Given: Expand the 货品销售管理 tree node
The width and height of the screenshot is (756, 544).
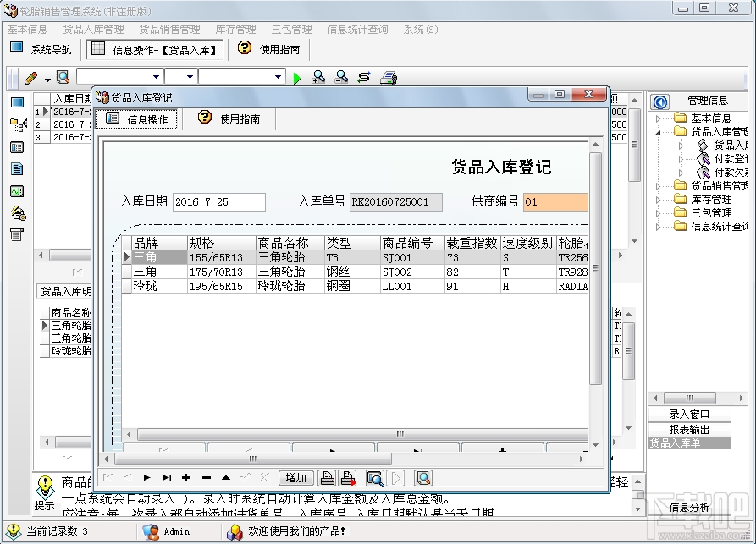Looking at the screenshot, I should [x=658, y=186].
